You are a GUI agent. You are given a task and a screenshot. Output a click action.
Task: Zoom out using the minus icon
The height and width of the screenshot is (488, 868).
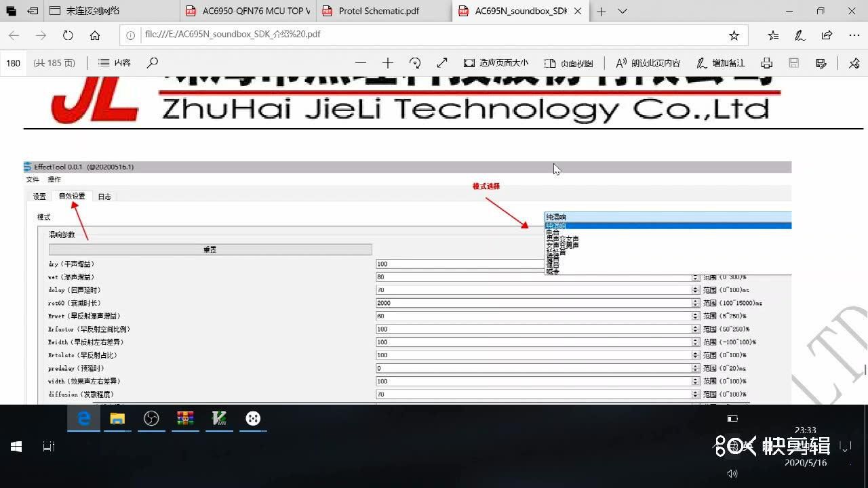click(x=361, y=63)
